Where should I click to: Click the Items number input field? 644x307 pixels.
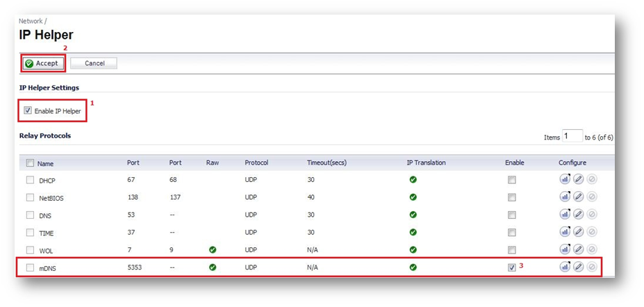tap(572, 137)
